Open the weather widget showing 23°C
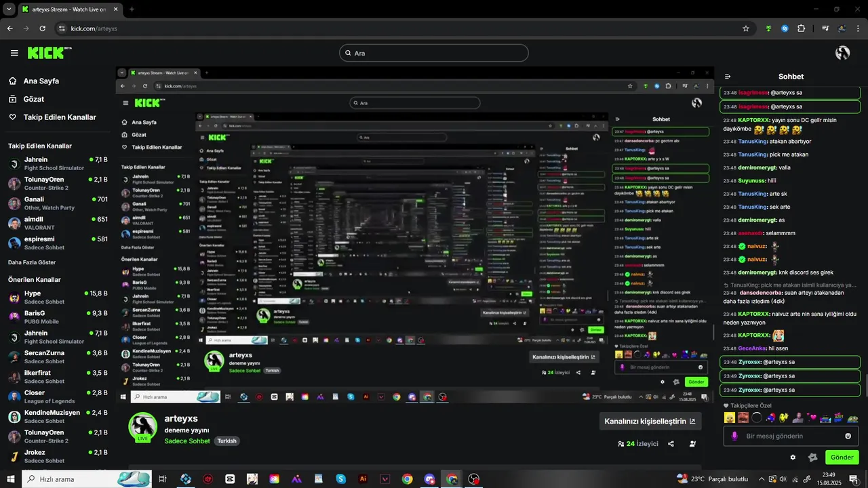 point(713,479)
